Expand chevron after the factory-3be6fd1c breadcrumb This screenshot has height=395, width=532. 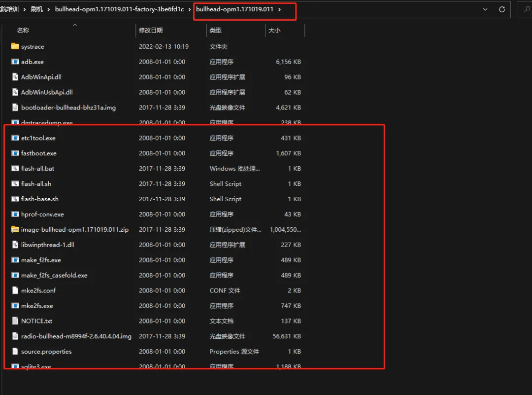(189, 9)
